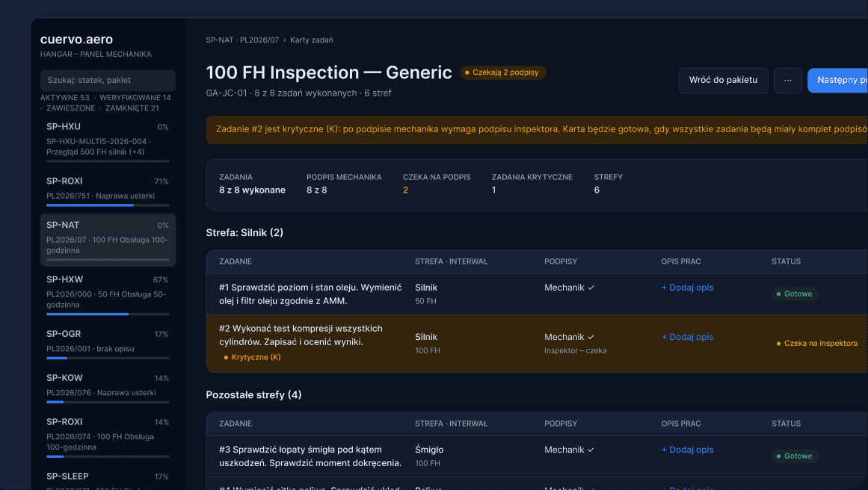Click Gotowe status of task #3
The width and height of the screenshot is (868, 490).
[x=795, y=456]
